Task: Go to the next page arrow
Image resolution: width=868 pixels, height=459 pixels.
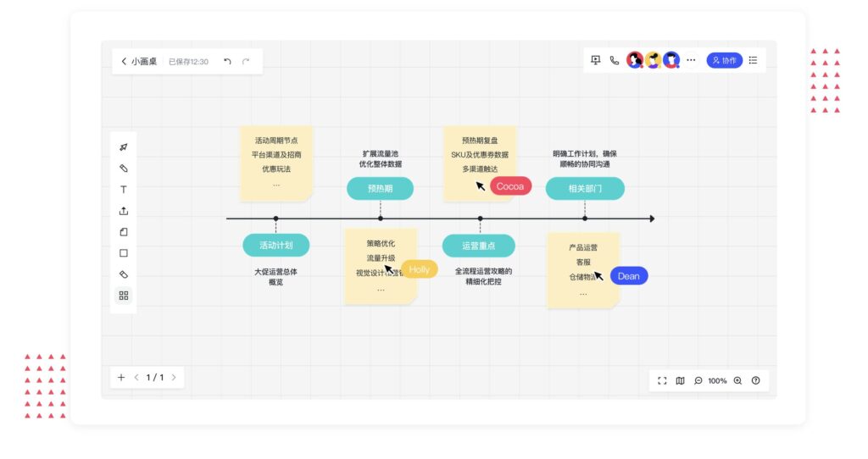Action: click(x=174, y=378)
